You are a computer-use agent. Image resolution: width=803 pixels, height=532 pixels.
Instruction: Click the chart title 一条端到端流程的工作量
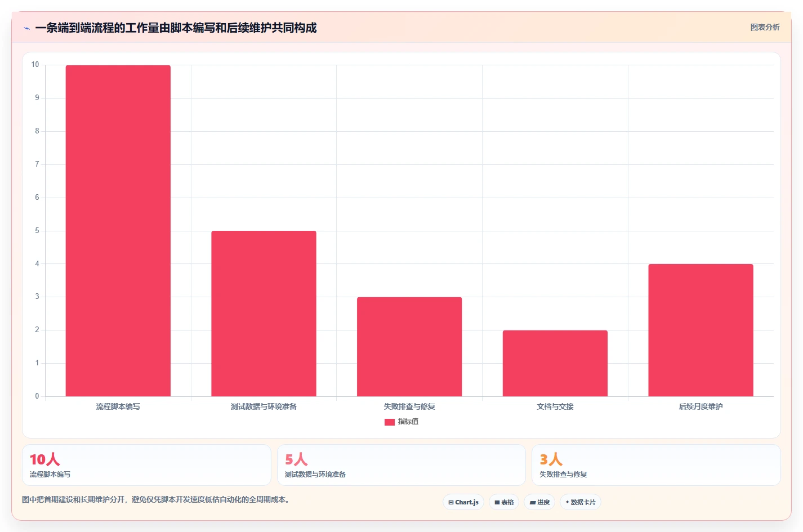click(176, 28)
